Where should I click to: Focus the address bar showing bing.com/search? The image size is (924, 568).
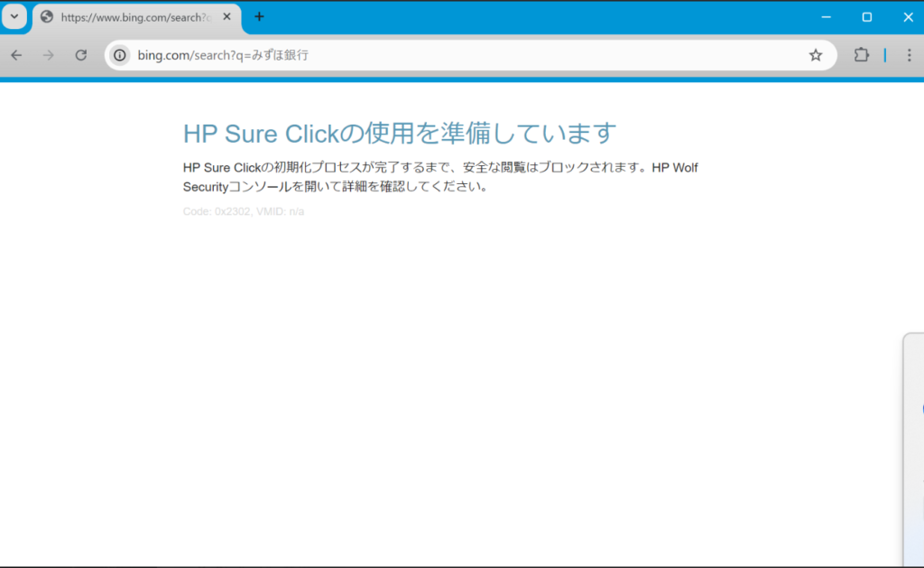451,55
